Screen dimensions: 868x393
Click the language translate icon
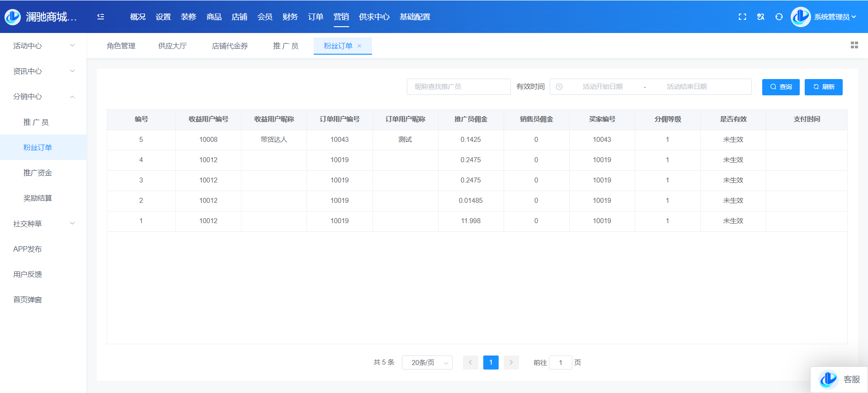pyautogui.click(x=761, y=17)
